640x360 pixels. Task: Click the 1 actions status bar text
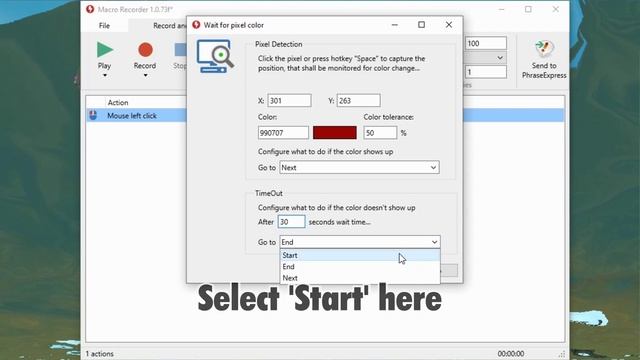(x=100, y=353)
